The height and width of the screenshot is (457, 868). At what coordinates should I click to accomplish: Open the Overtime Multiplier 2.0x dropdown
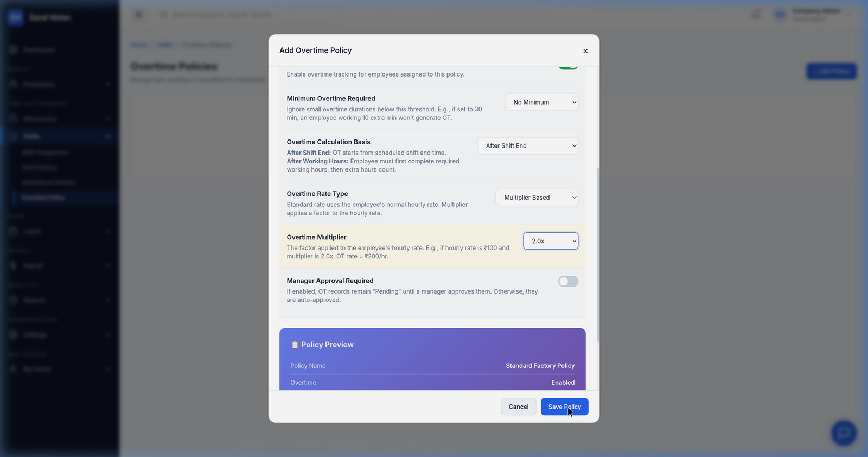tap(551, 241)
